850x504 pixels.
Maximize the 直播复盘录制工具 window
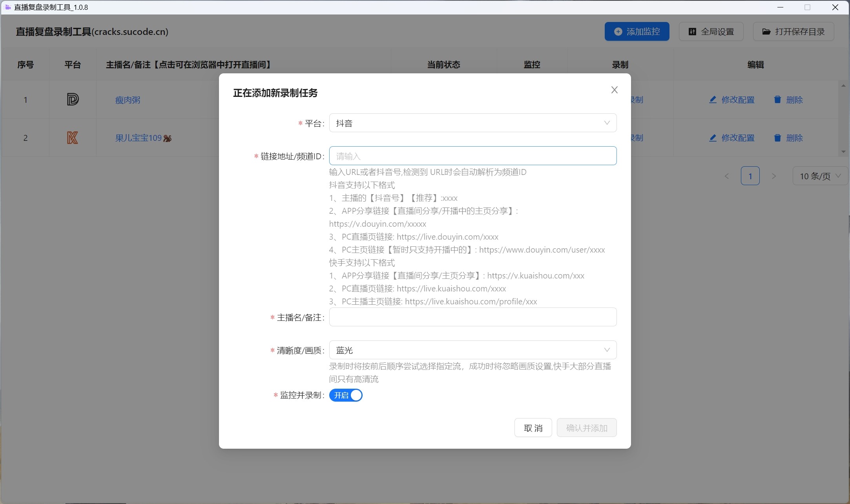coord(807,7)
